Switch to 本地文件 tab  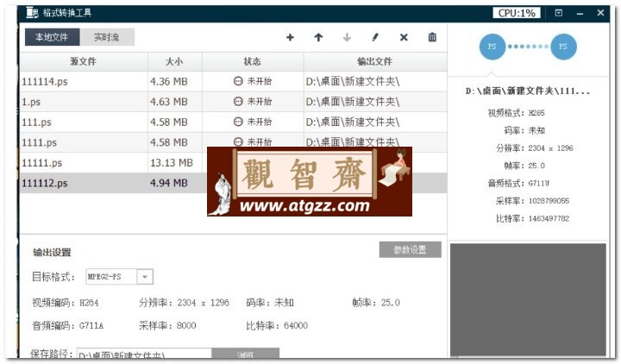click(x=52, y=37)
